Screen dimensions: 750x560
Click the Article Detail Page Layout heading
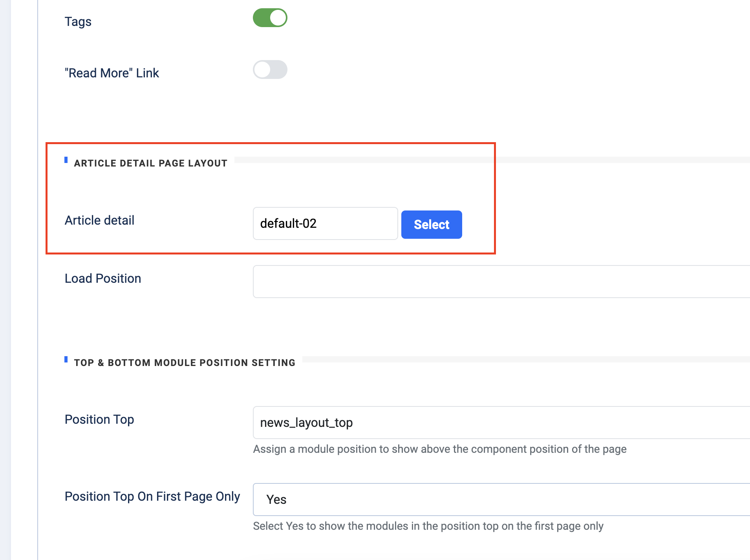click(151, 163)
